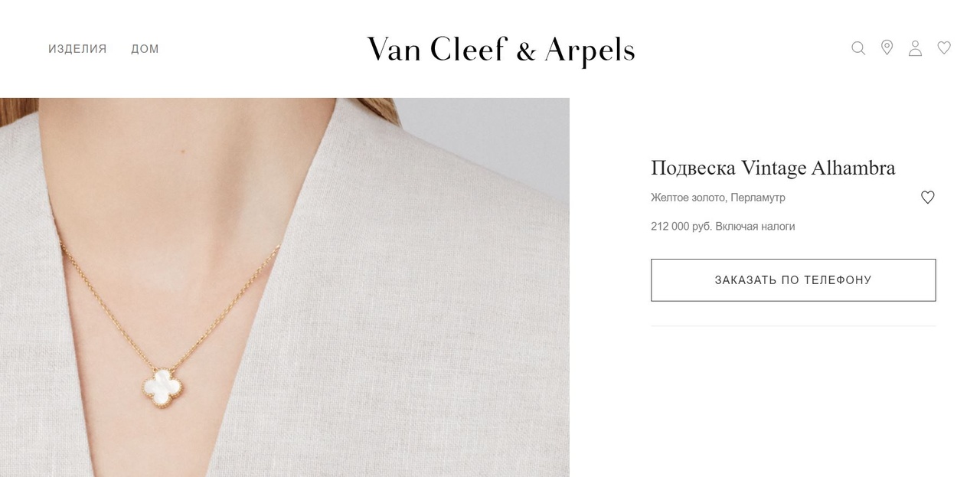Open the header wishlist heart icon
Image resolution: width=980 pixels, height=477 pixels.
tap(944, 47)
